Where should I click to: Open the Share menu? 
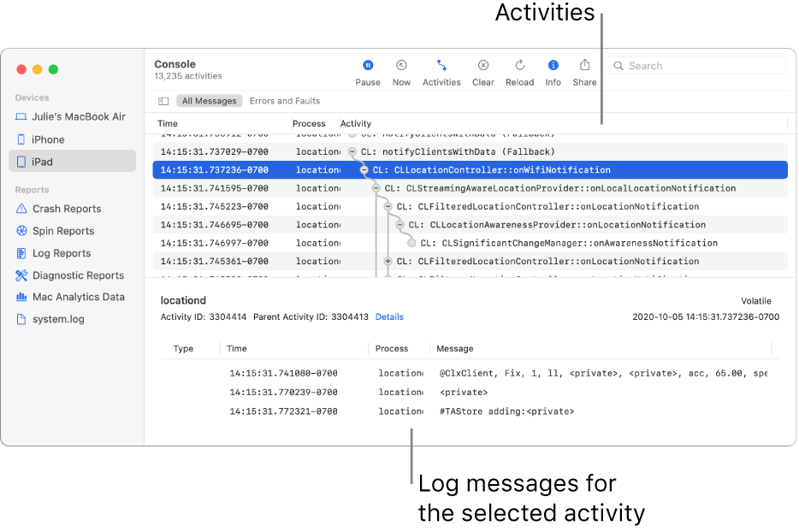(584, 73)
